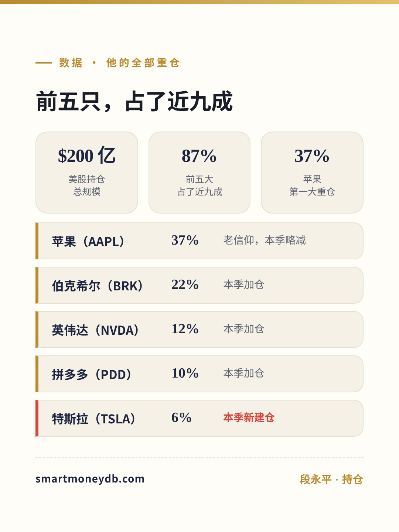Open the 37% 苹果 first-position card
Viewport: 399px width, 532px height.
coord(312,173)
